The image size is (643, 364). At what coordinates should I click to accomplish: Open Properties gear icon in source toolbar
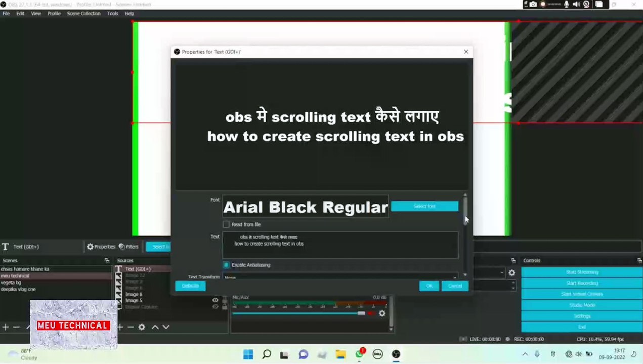click(101, 247)
